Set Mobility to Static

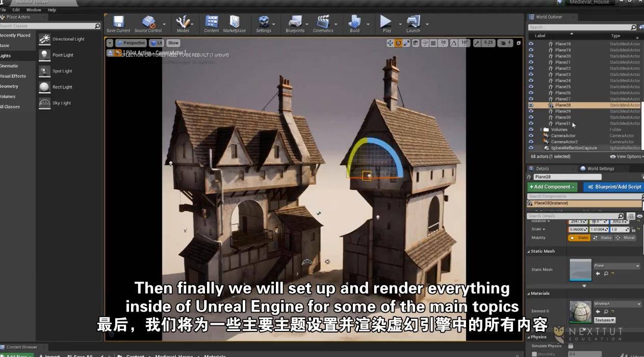tap(579, 238)
